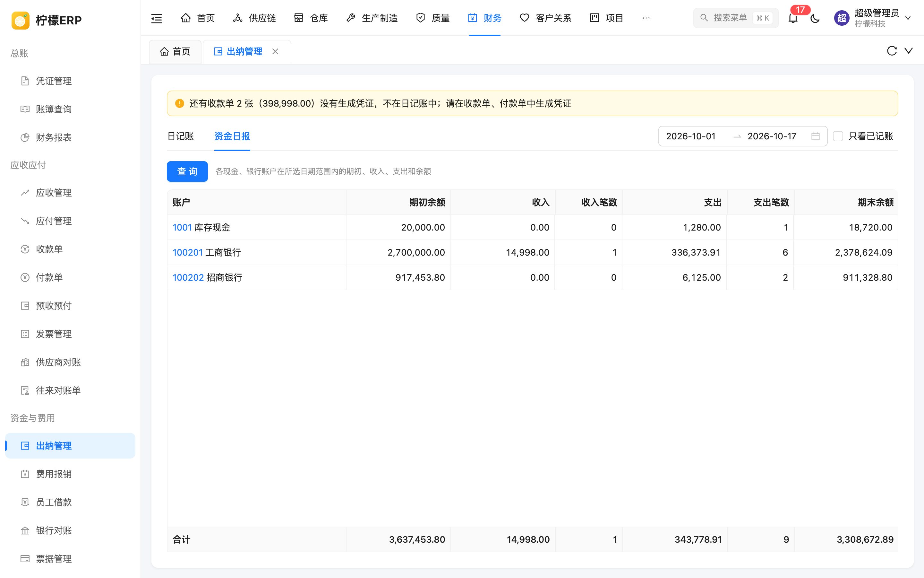Open the more menus ellipsis
The height and width of the screenshot is (578, 924).
[x=646, y=18]
